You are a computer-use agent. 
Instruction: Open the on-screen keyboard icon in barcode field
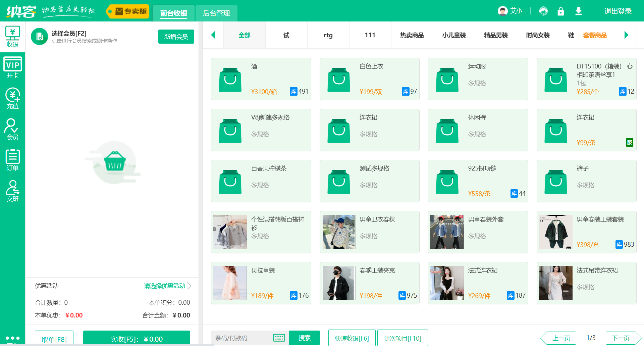(x=279, y=338)
